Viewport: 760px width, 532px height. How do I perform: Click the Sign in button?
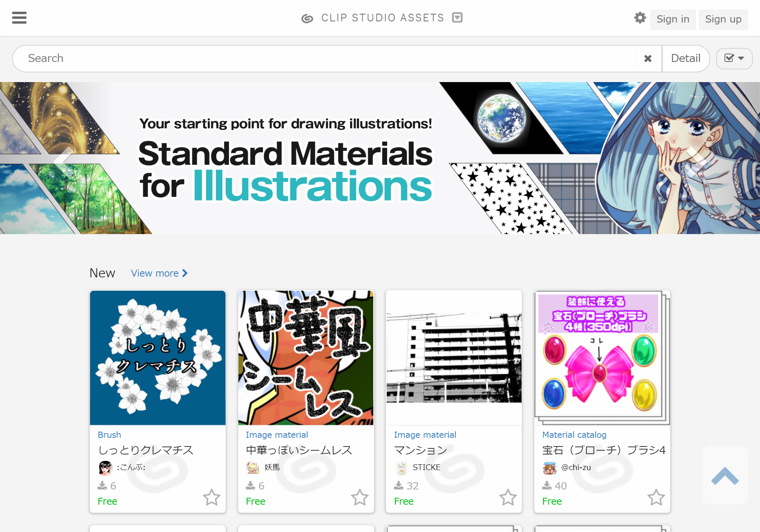(673, 19)
